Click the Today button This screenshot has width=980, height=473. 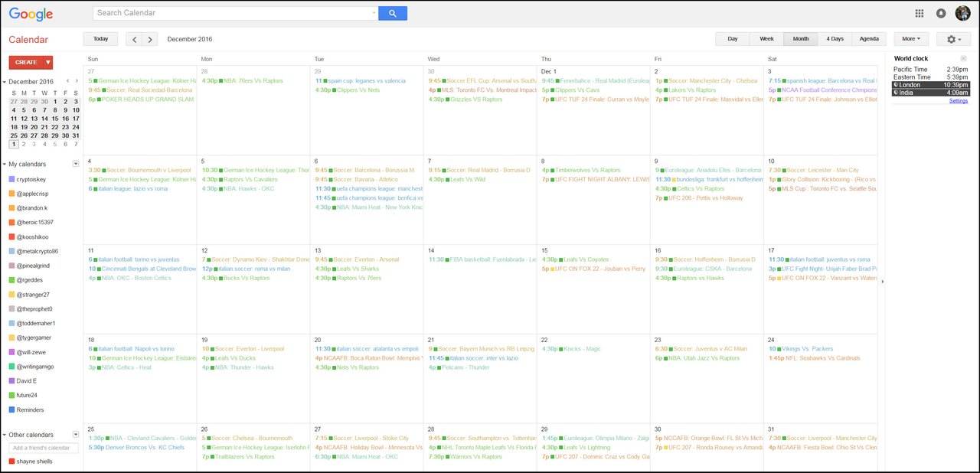click(x=100, y=39)
